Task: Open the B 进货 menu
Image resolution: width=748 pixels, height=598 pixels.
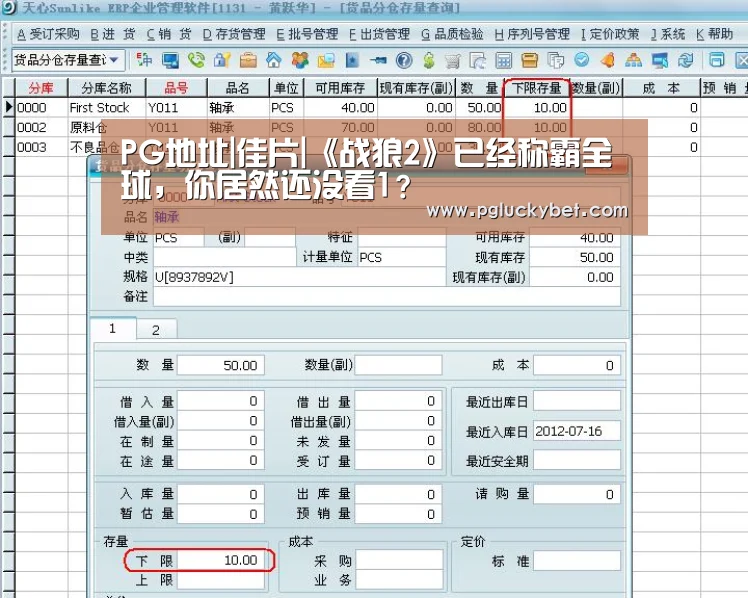Action: [x=113, y=34]
